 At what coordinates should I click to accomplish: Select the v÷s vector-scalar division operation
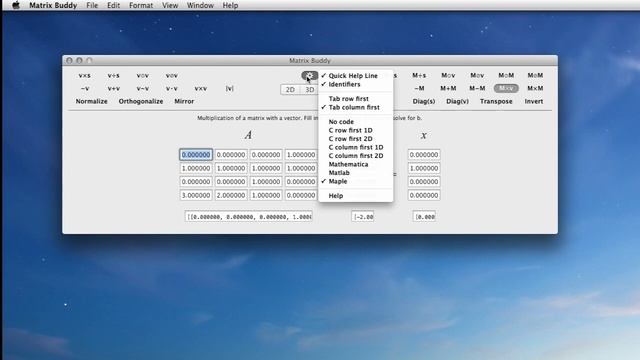113,76
